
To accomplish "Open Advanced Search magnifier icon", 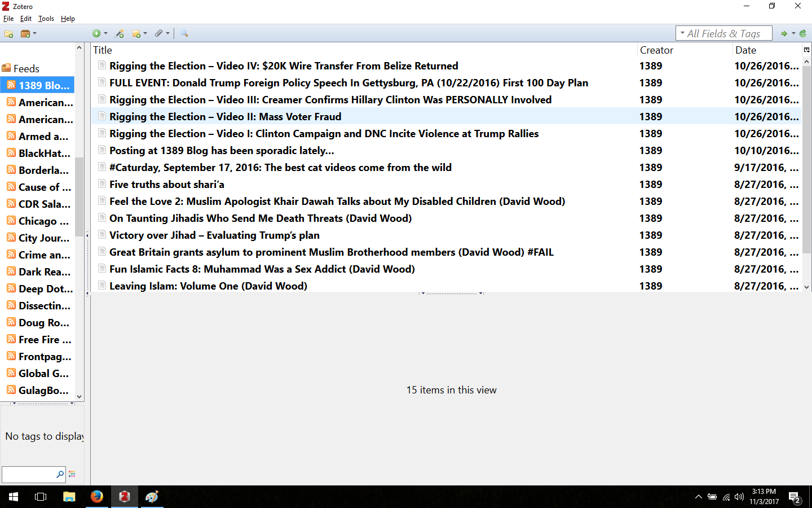I will (184, 34).
